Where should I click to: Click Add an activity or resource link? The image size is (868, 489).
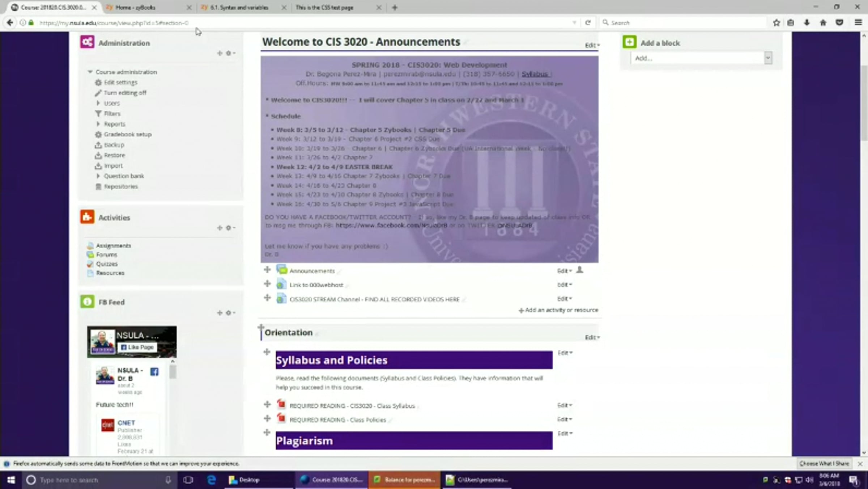click(x=558, y=310)
